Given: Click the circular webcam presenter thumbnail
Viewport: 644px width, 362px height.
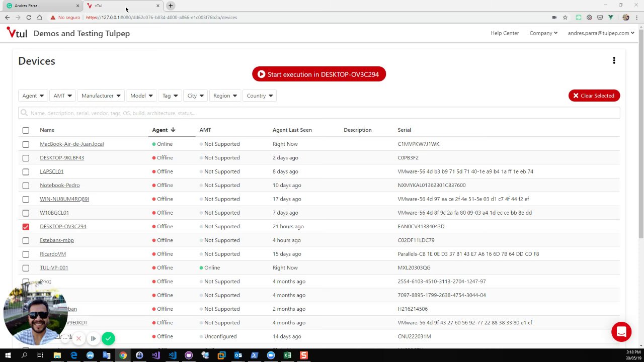Looking at the screenshot, I should (35, 313).
